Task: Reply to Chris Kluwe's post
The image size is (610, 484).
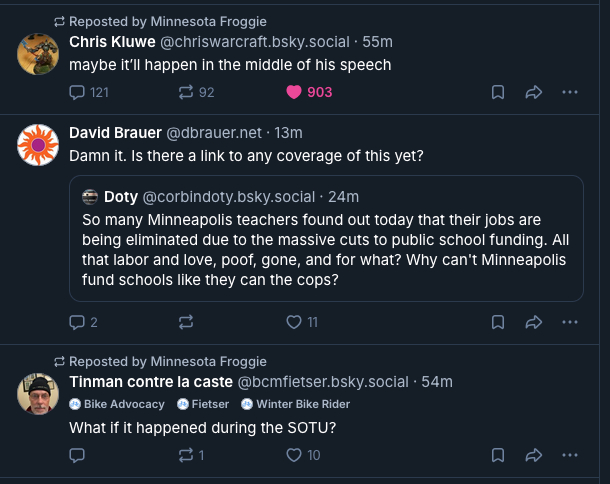Action: pos(78,92)
